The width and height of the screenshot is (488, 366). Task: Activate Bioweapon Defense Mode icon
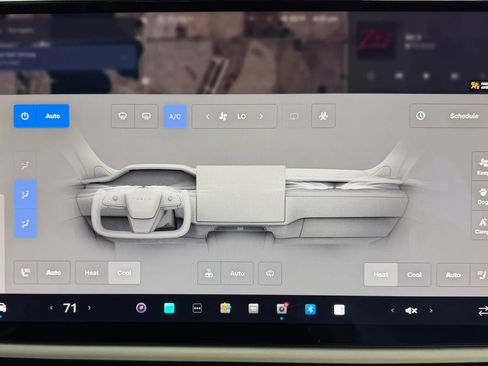323,116
